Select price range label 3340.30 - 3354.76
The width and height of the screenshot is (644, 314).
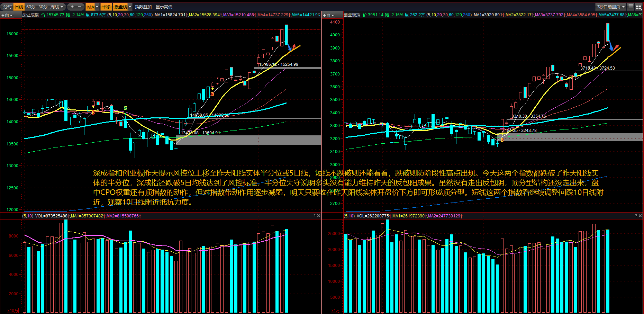[529, 116]
